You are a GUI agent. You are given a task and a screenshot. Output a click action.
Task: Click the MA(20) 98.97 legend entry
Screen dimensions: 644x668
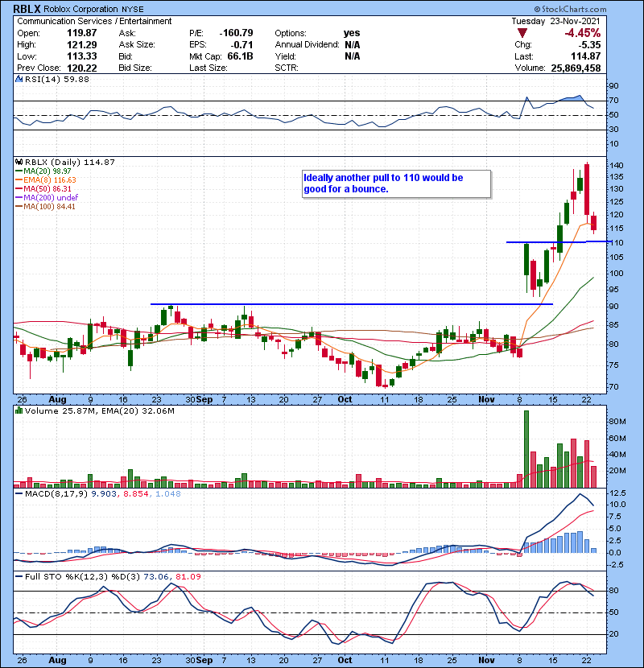(43, 171)
